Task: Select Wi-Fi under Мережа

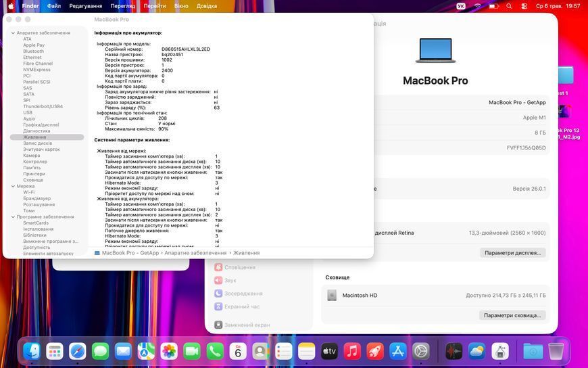Action: coord(29,192)
